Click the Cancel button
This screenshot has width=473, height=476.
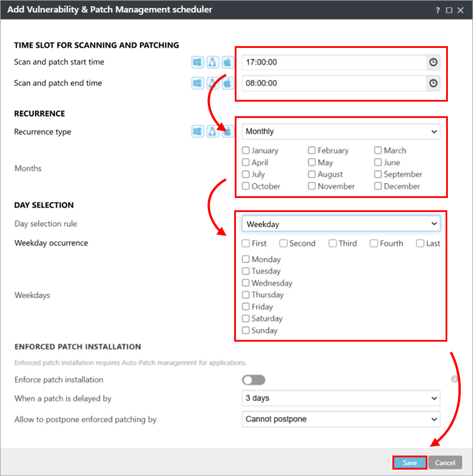[445, 463]
